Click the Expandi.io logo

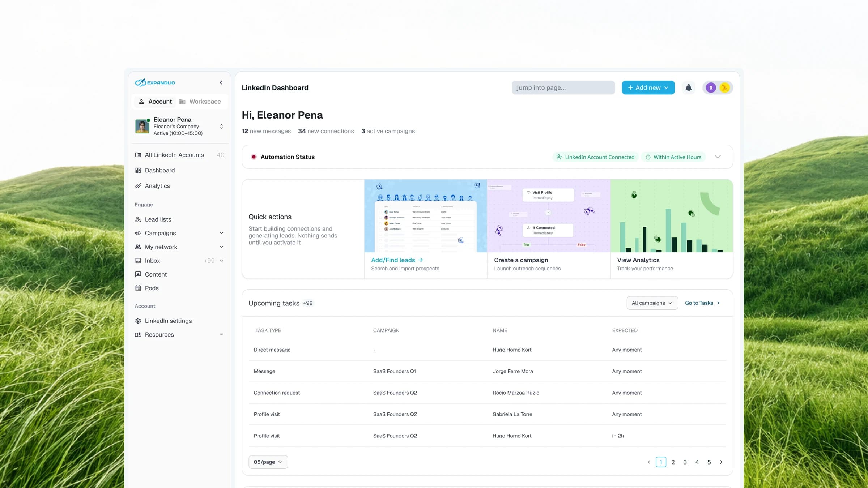155,83
